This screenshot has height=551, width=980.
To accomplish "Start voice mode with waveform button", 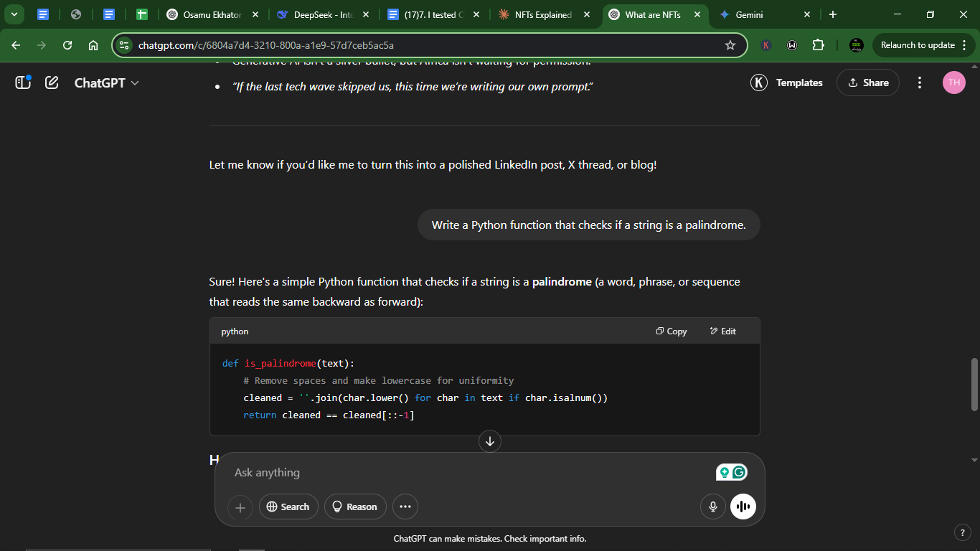I will pyautogui.click(x=743, y=507).
